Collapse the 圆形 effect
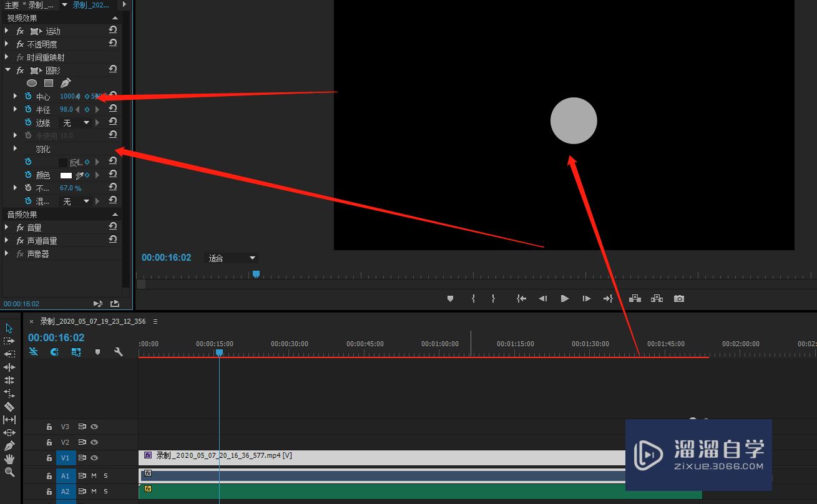The height and width of the screenshot is (504, 817). click(x=7, y=70)
